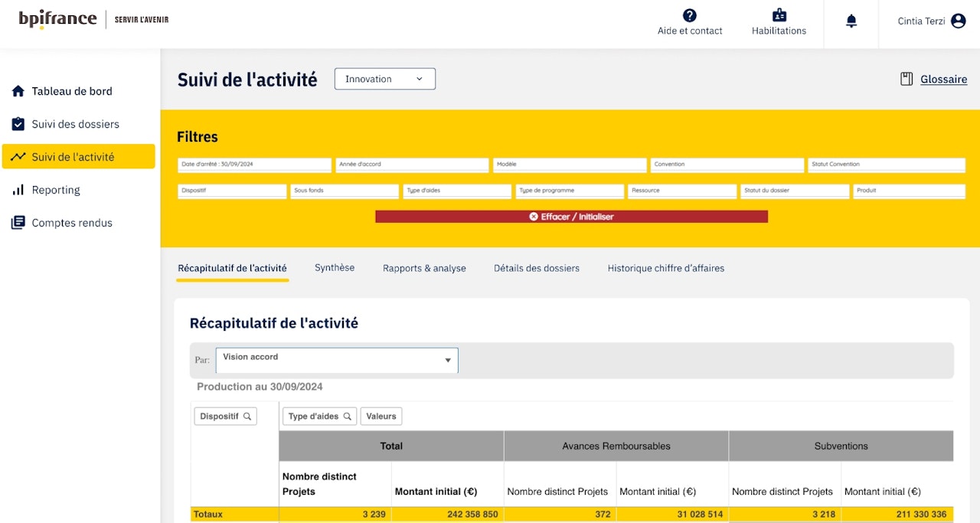Click the search icon in Dispositif button
Image resolution: width=980 pixels, height=523 pixels.
[x=247, y=417]
